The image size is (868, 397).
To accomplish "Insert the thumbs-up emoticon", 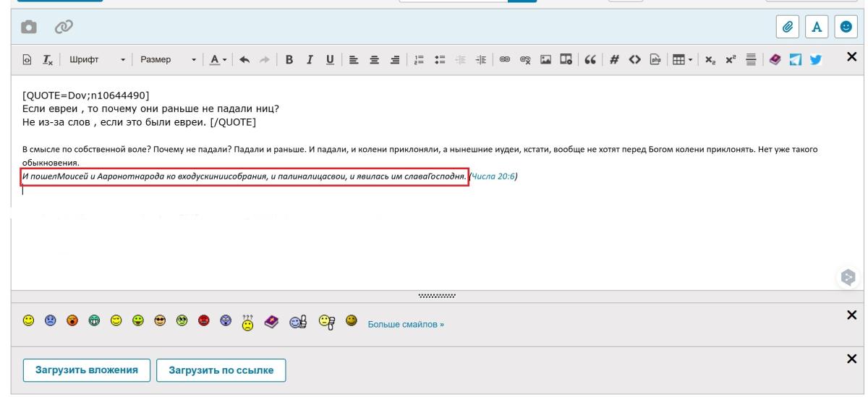I will [298, 323].
